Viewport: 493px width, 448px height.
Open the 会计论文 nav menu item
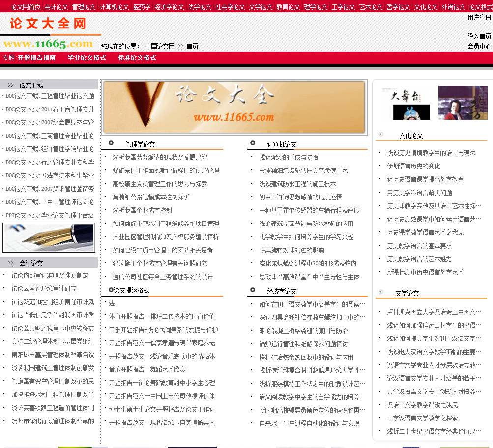pyautogui.click(x=56, y=7)
